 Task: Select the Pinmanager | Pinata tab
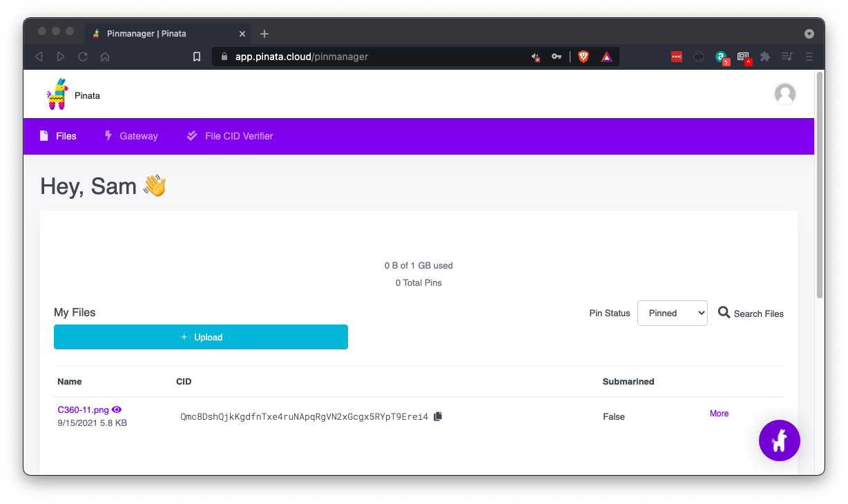click(x=168, y=34)
